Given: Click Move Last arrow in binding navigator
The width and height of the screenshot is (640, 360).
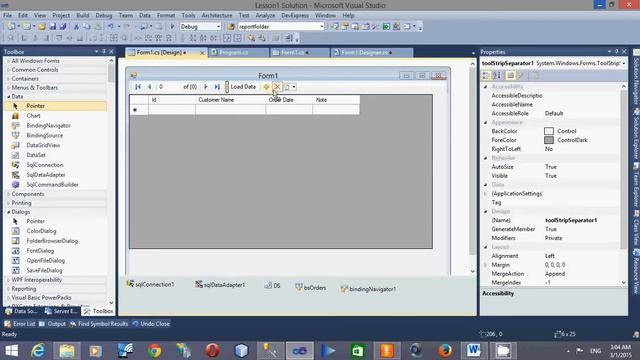Looking at the screenshot, I should tap(217, 87).
